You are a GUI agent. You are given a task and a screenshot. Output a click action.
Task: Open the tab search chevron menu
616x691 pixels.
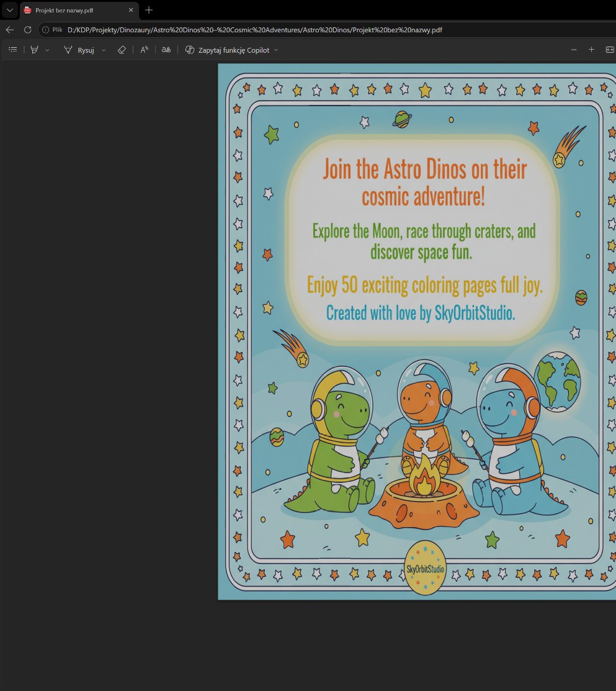point(10,10)
